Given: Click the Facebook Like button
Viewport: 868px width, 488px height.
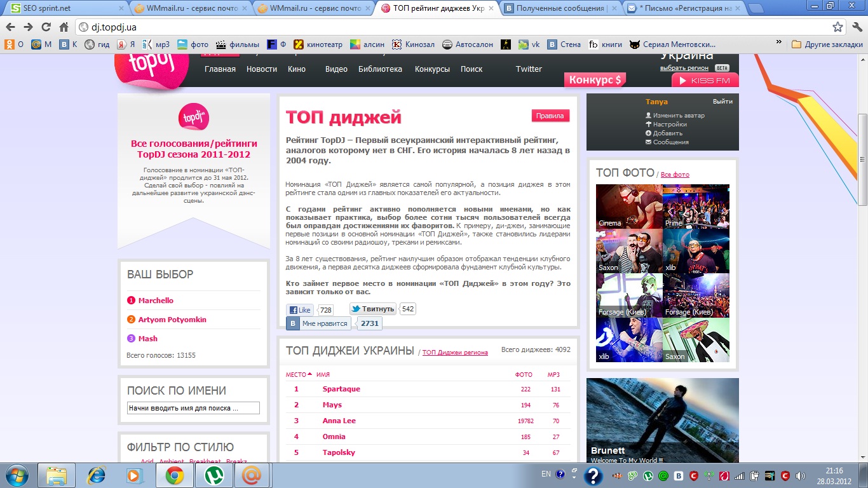Looking at the screenshot, I should [x=299, y=310].
